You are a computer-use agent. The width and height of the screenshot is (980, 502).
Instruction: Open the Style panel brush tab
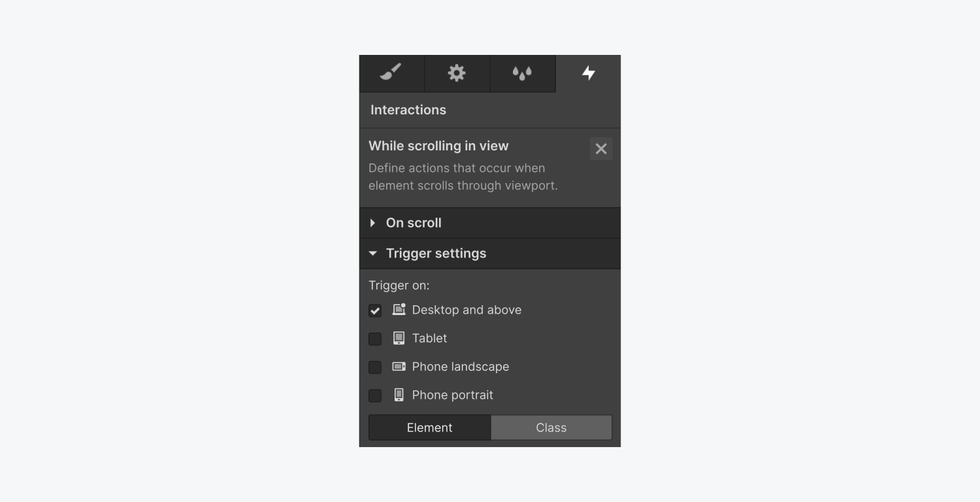click(x=391, y=73)
